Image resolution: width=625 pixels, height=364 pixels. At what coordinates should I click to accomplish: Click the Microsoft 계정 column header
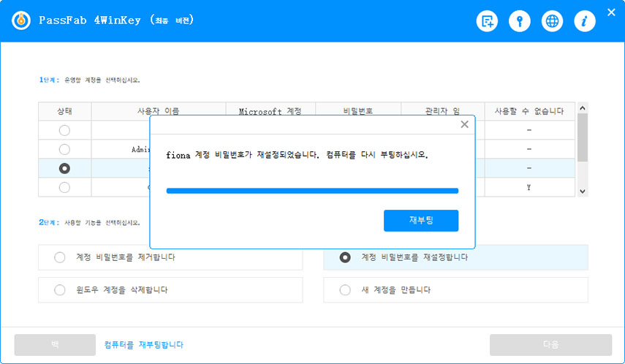(x=270, y=111)
